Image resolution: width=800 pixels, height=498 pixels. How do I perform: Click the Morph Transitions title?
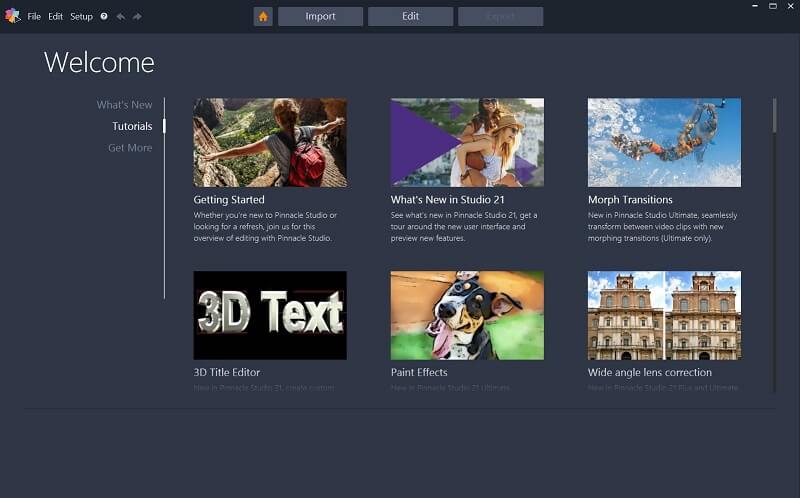coord(630,200)
